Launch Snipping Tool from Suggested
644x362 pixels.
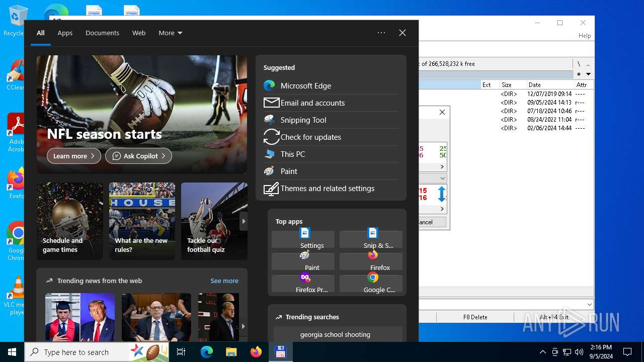(x=331, y=120)
